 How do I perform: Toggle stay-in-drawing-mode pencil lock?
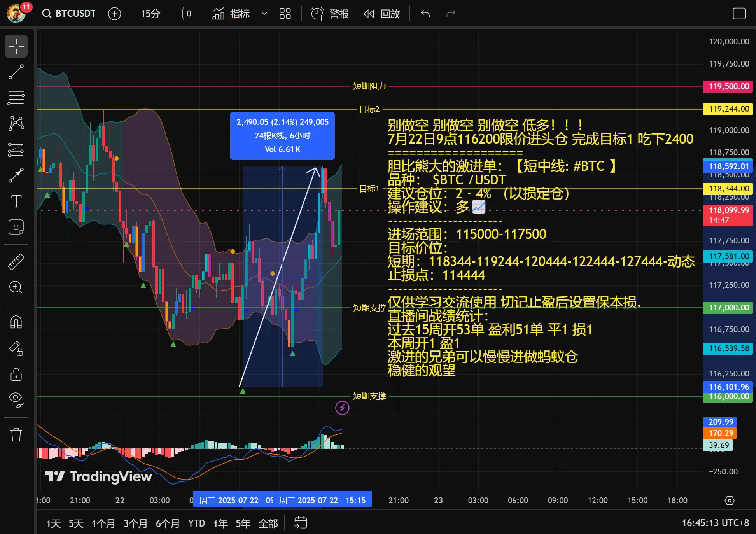pyautogui.click(x=16, y=348)
